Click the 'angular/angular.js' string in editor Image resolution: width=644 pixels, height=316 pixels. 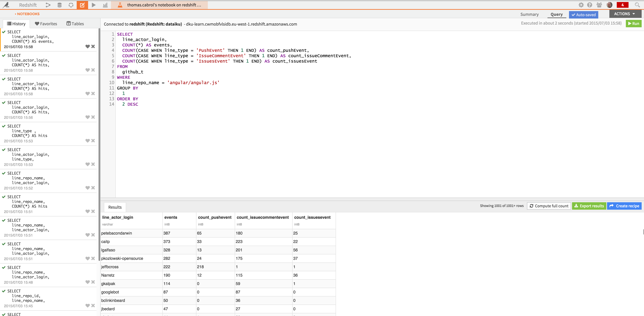193,83
